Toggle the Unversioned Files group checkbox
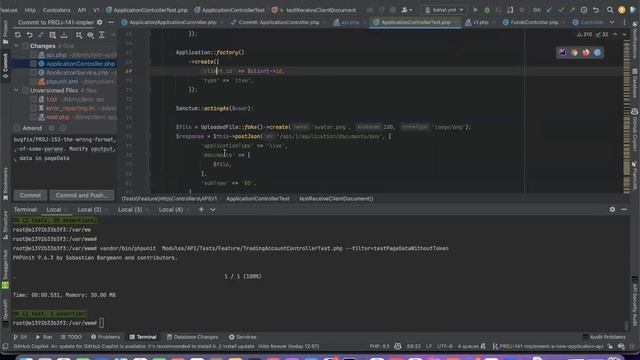Screen dimensions: 640x360 point(25,90)
